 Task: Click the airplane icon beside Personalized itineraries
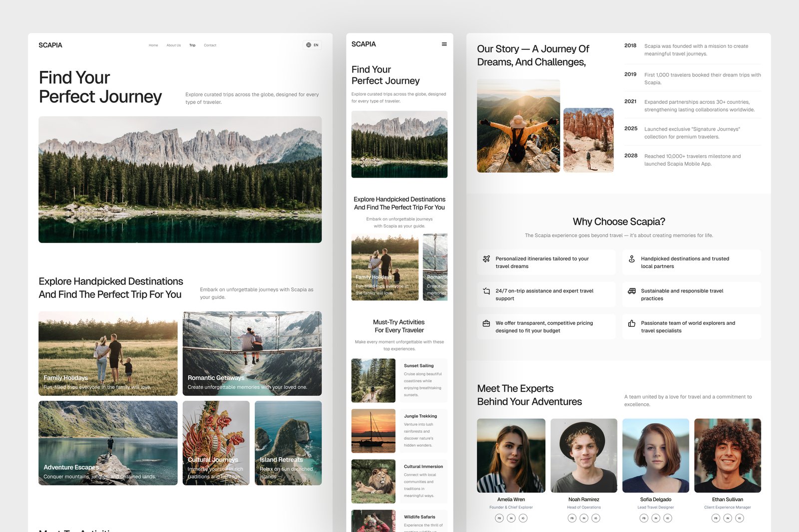point(486,259)
